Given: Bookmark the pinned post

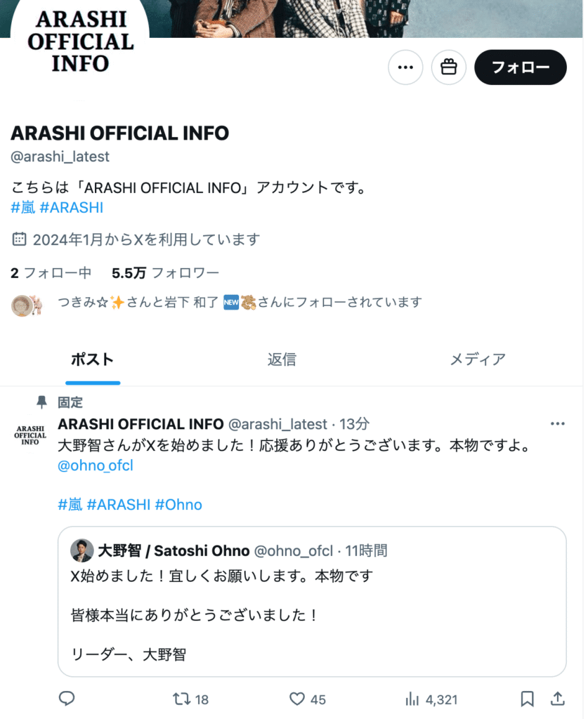Looking at the screenshot, I should pyautogui.click(x=527, y=699).
